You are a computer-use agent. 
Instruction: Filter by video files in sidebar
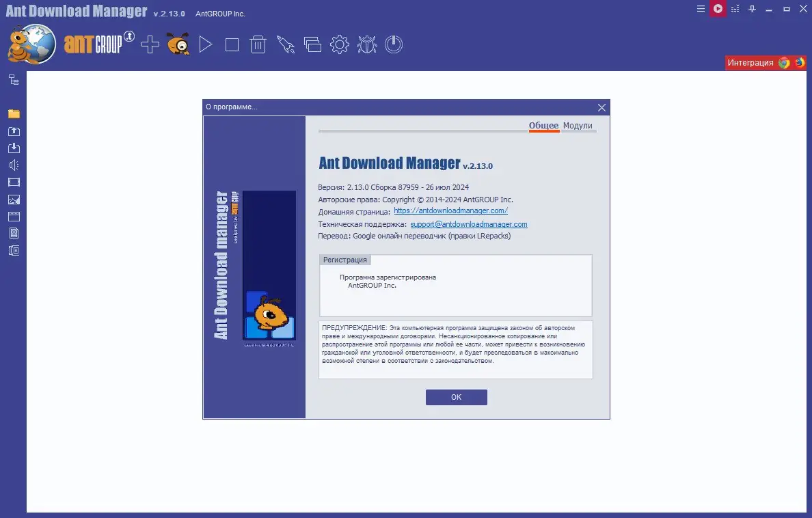coord(14,182)
